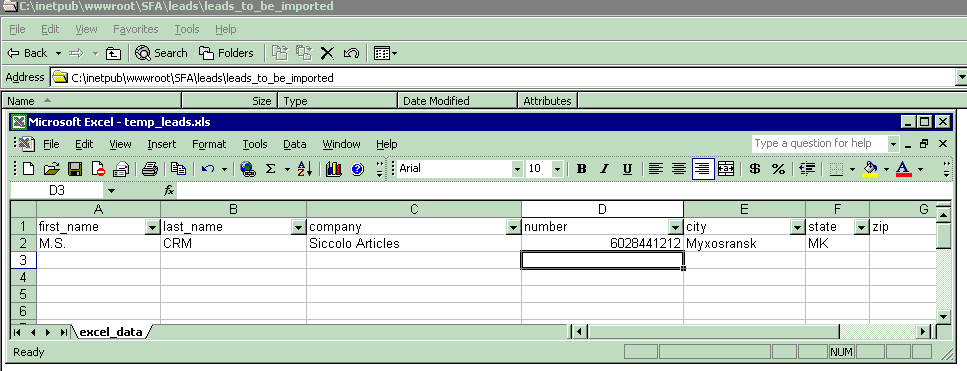Undo last action in Excel toolbar

[x=208, y=169]
